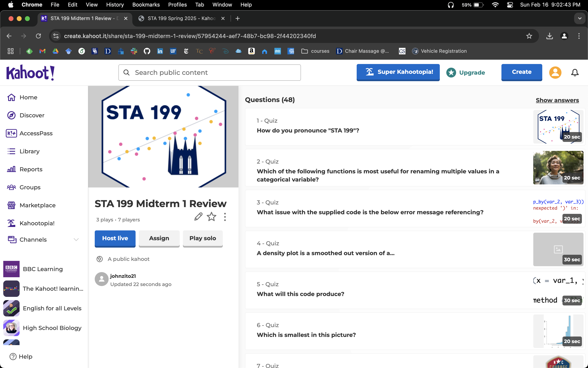
Task: Open the notifications bell
Action: (x=575, y=73)
